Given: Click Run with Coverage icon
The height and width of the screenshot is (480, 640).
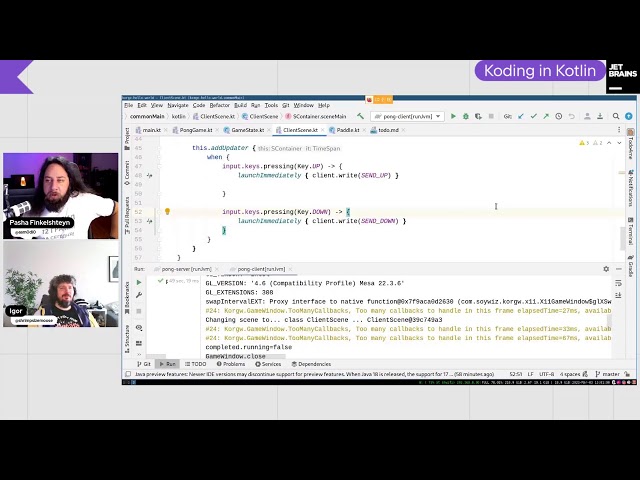Looking at the screenshot, I should tap(478, 116).
